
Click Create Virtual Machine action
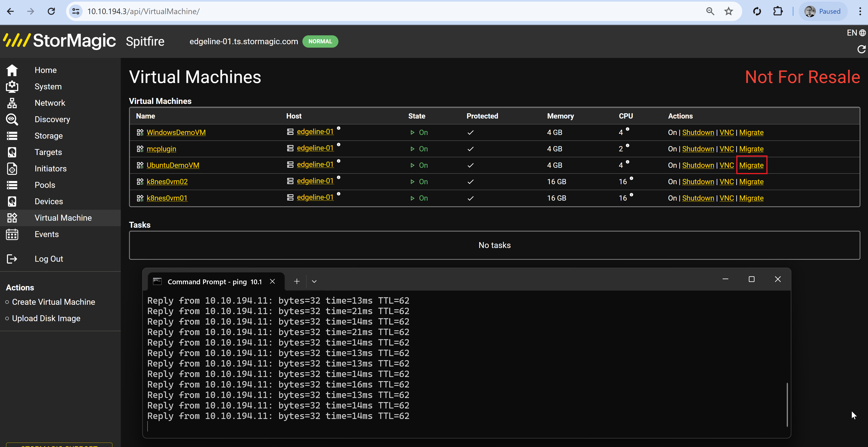(53, 302)
